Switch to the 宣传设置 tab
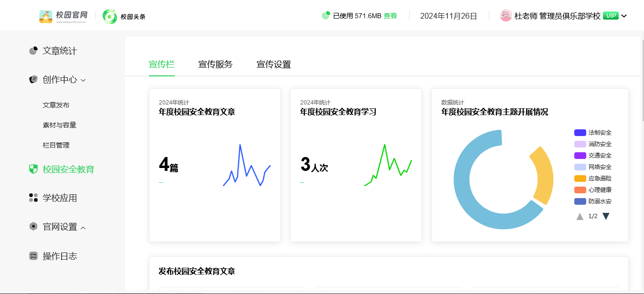Viewport: 644px width, 294px height. coord(274,64)
